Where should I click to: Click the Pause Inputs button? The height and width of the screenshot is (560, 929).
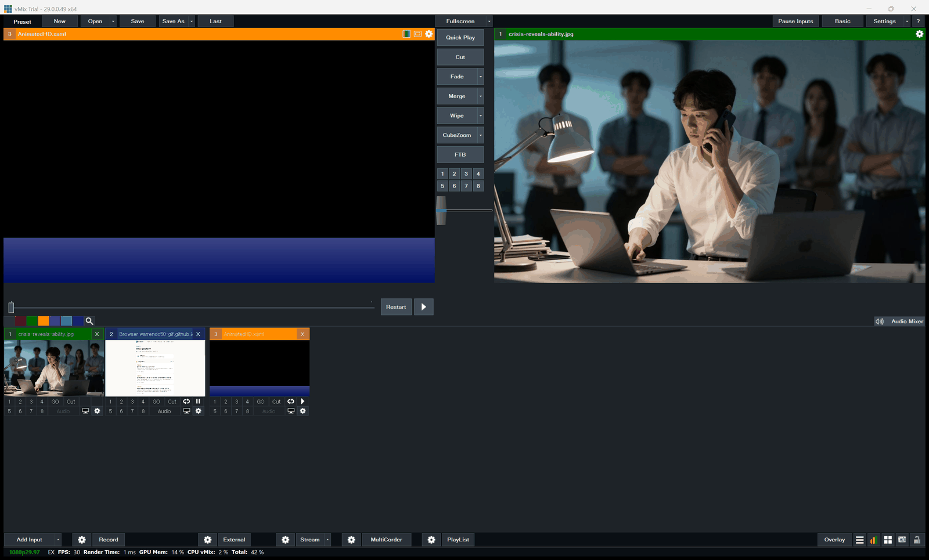[x=795, y=21]
